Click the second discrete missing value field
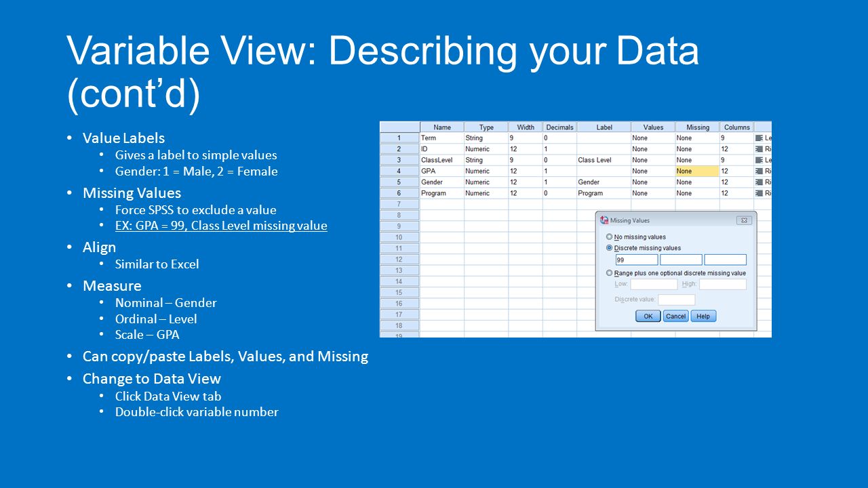 tap(681, 260)
